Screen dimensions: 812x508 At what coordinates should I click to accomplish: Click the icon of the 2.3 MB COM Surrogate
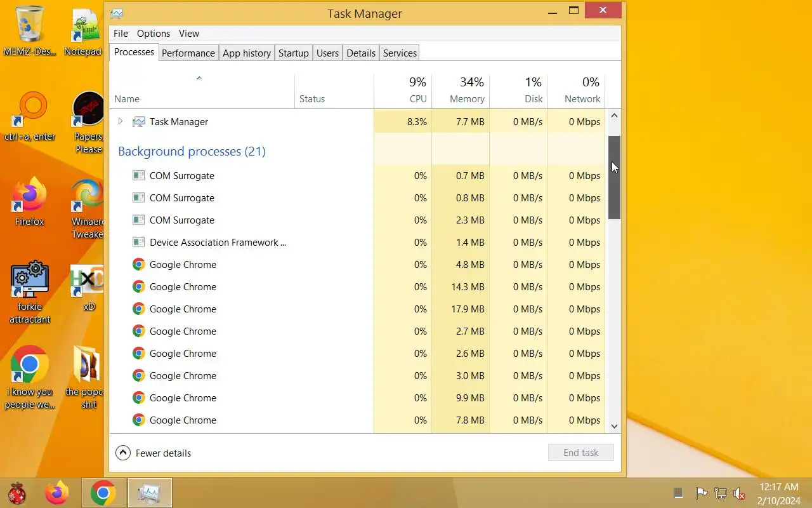pyautogui.click(x=138, y=220)
